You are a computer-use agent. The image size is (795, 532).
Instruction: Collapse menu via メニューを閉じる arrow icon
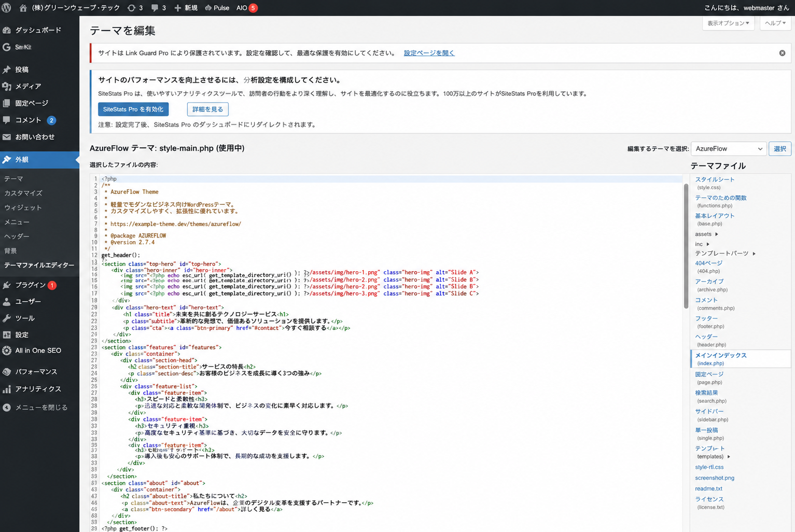(x=7, y=408)
